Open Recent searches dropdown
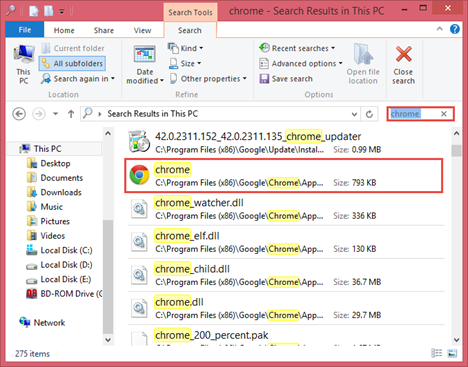The width and height of the screenshot is (468, 367). (x=297, y=48)
